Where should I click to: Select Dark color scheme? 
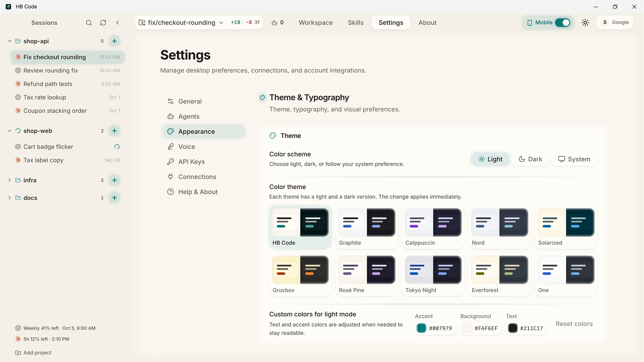[530, 159]
